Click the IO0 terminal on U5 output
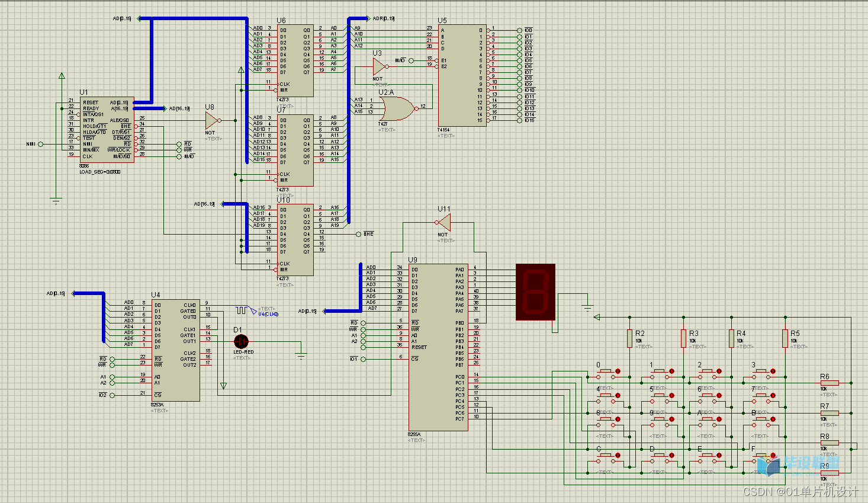This screenshot has height=503, width=868. coord(519,30)
